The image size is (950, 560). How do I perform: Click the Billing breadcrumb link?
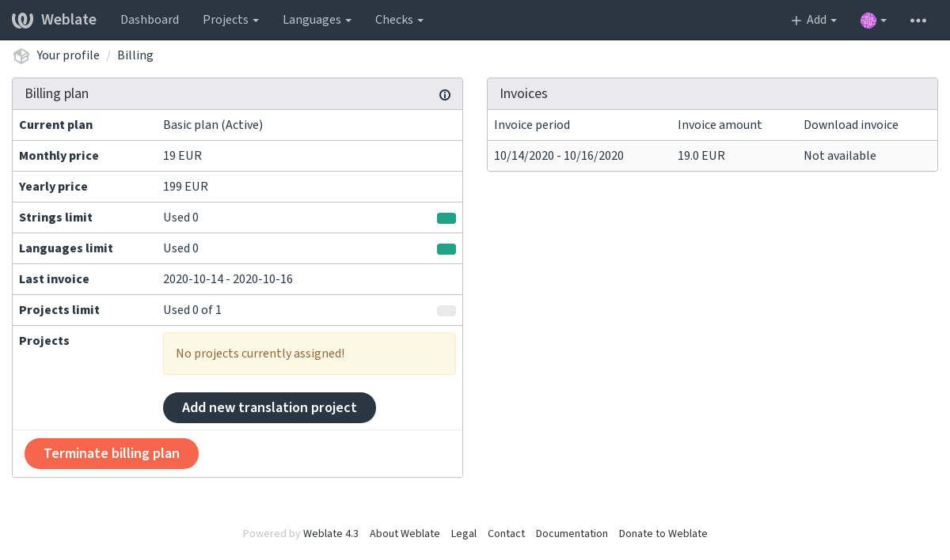pyautogui.click(x=135, y=55)
